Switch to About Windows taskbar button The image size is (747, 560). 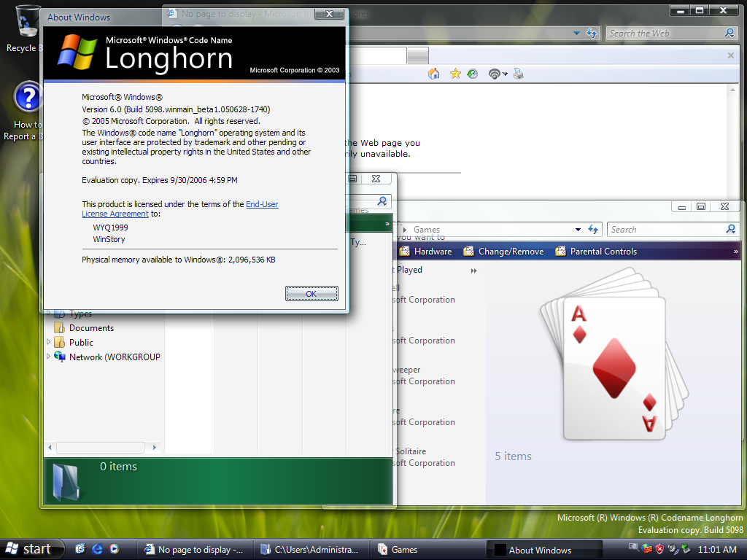tap(546, 550)
